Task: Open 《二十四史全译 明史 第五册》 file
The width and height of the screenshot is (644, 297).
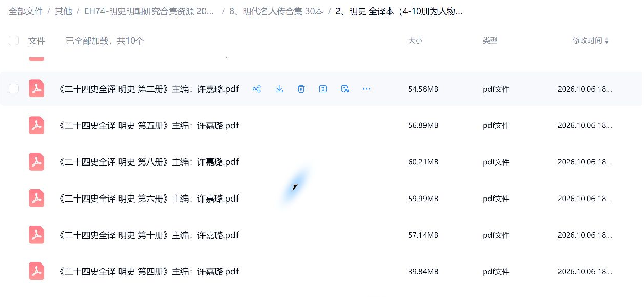Action: coord(149,125)
